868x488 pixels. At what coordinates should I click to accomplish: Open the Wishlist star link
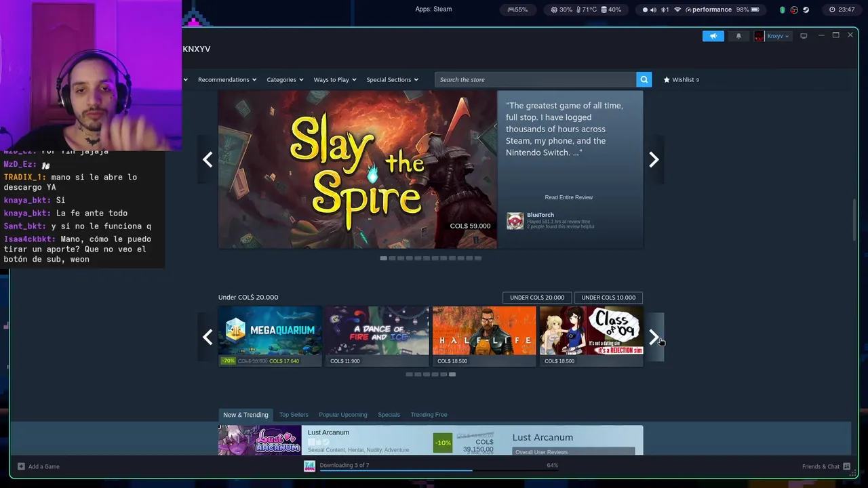(x=681, y=79)
